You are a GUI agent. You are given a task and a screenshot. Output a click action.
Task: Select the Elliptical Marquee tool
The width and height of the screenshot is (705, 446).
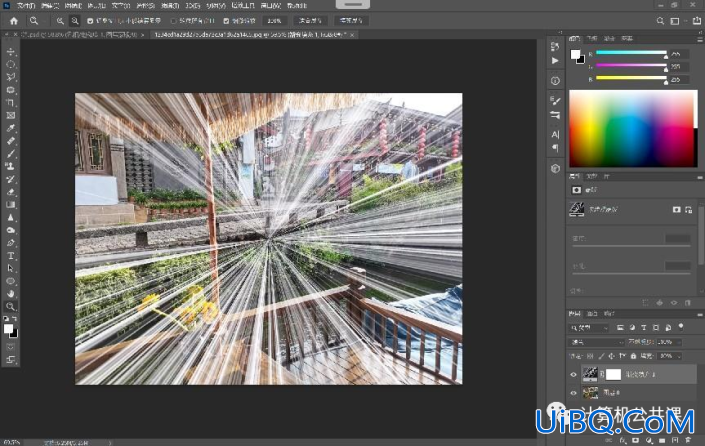pos(10,64)
